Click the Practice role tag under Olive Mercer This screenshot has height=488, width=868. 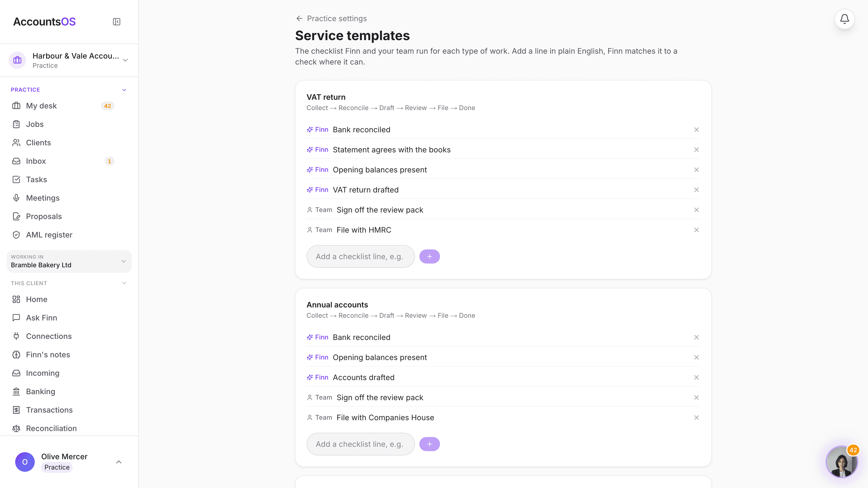coord(57,467)
